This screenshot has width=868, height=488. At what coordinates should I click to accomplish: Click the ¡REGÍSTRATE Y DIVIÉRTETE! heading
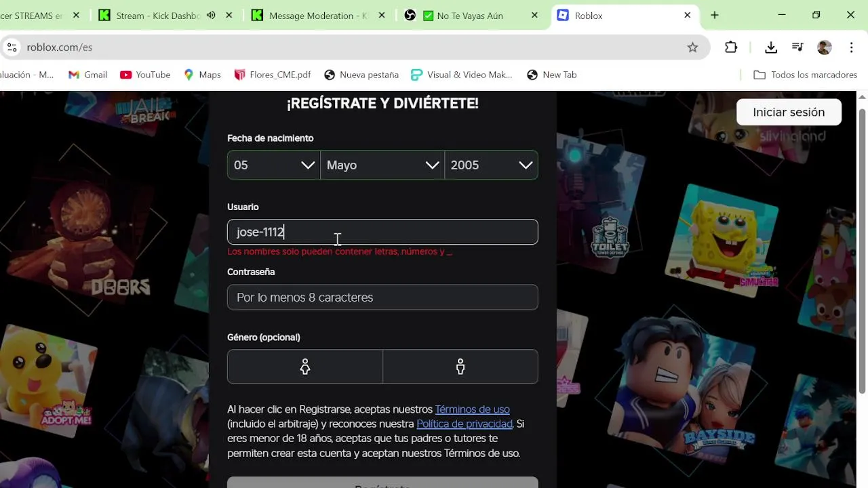point(382,104)
